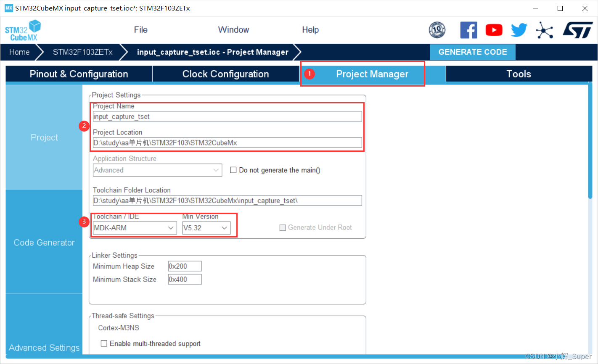Click input_capture_tset.ioc - Project Manager breadcrumb
This screenshot has height=364, width=598.
click(213, 52)
